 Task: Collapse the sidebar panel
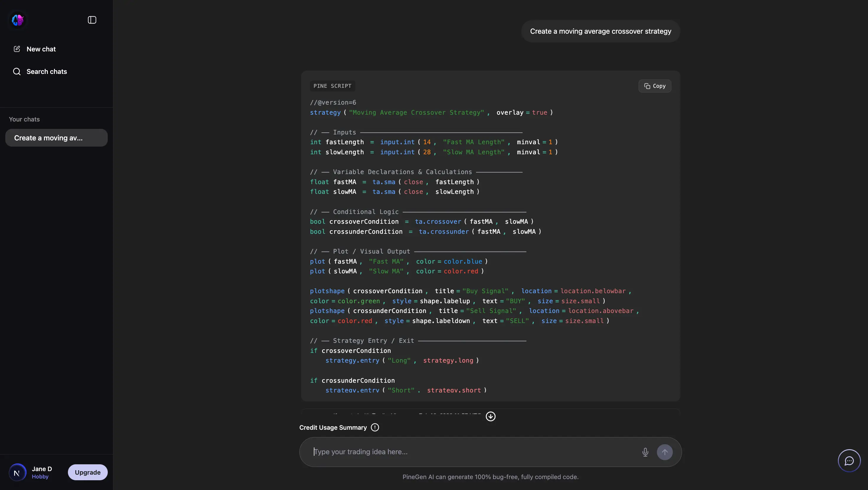click(92, 20)
